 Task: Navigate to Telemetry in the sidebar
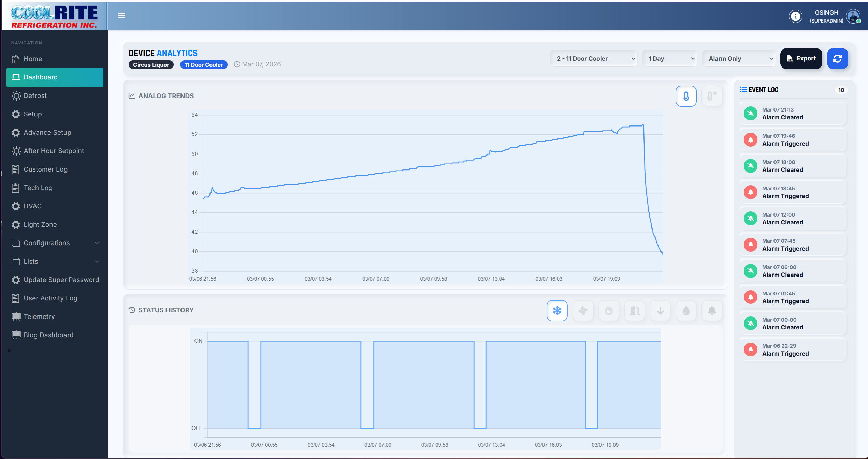(39, 316)
